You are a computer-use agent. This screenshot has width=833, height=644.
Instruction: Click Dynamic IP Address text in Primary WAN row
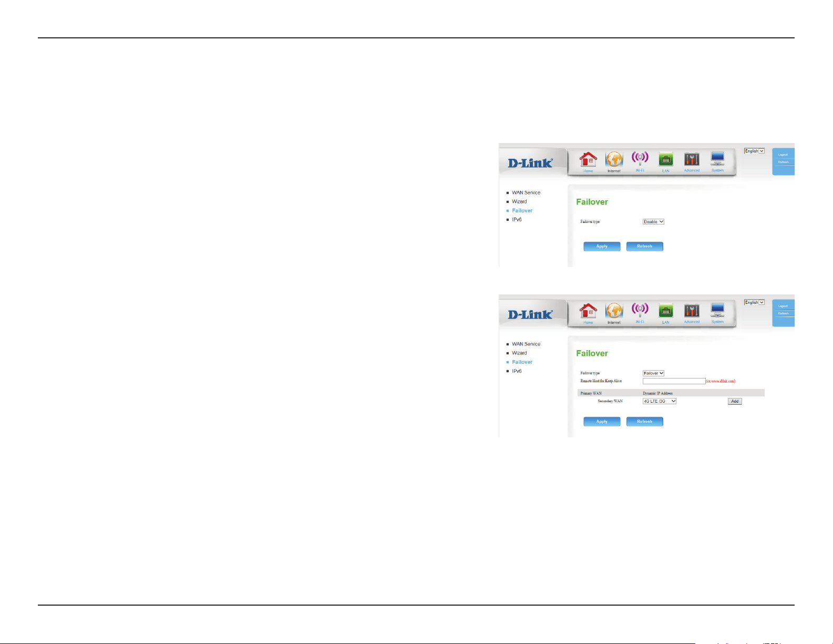coord(657,393)
